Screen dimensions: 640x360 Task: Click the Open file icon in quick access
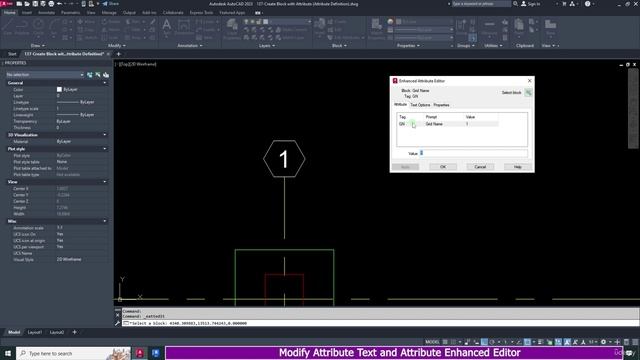(x=27, y=4)
